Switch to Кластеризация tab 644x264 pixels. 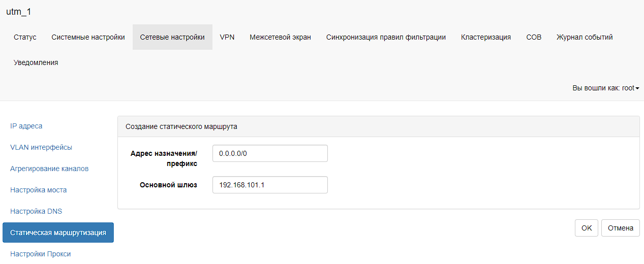(x=485, y=37)
